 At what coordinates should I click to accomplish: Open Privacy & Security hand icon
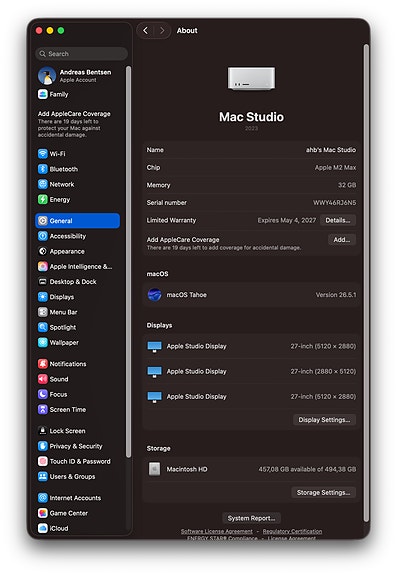pyautogui.click(x=43, y=446)
